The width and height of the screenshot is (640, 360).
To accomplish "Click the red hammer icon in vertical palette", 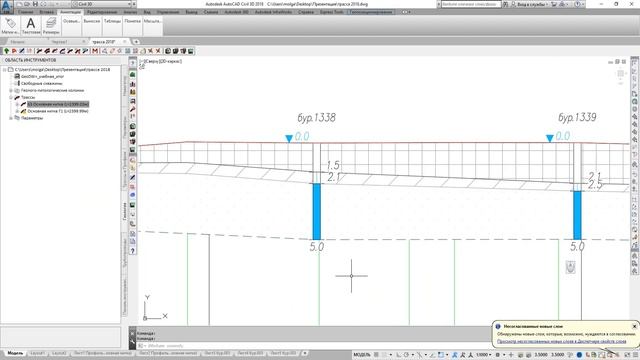I will pyautogui.click(x=133, y=109).
